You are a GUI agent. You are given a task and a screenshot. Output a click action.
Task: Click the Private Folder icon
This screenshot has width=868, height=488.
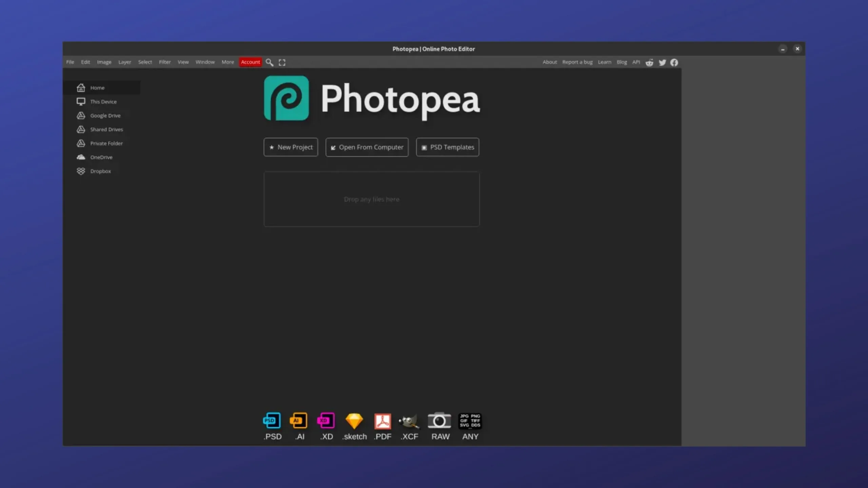(81, 143)
